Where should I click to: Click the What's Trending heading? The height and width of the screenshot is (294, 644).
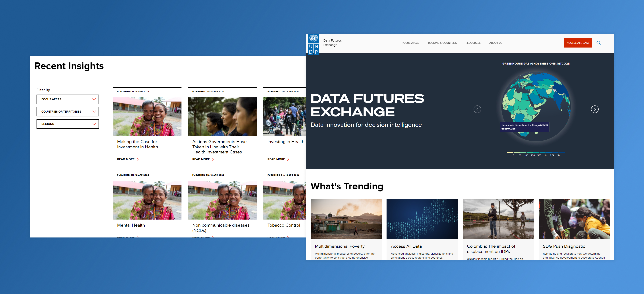point(347,186)
